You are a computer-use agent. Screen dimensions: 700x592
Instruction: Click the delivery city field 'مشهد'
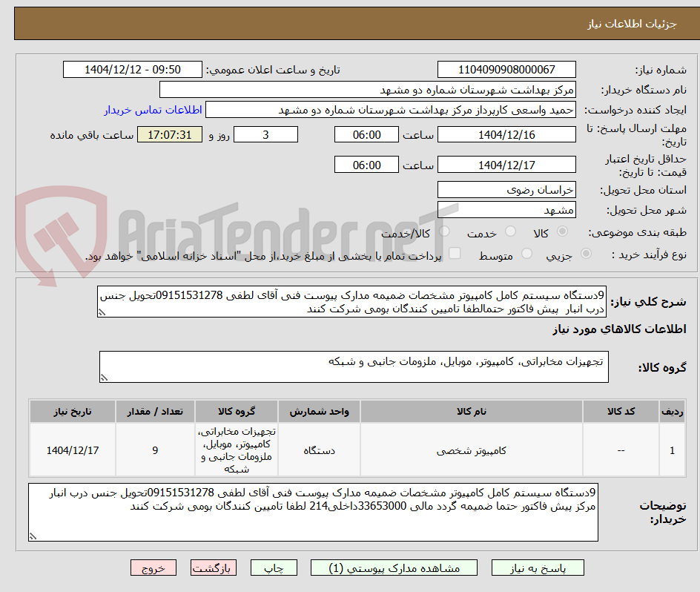[506, 210]
